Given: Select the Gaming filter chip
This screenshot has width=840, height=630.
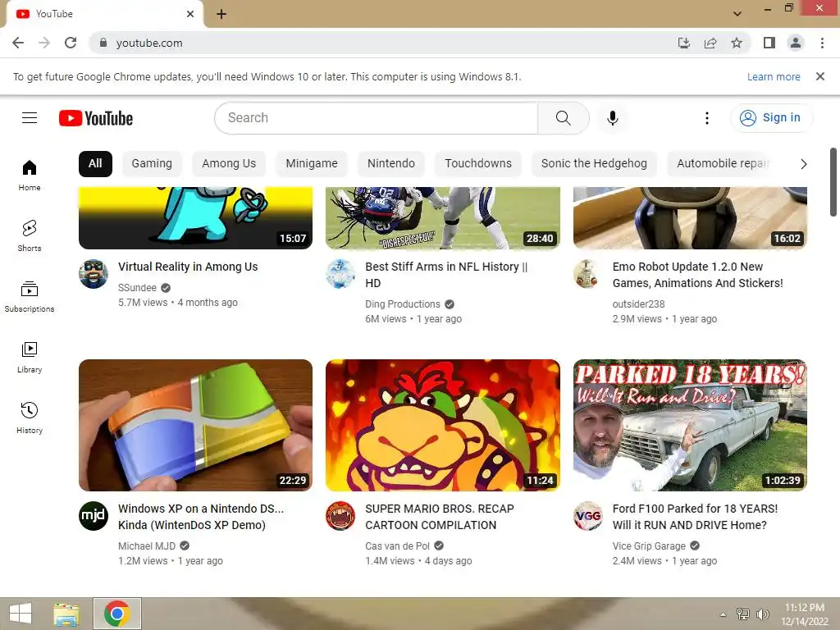Looking at the screenshot, I should coord(152,163).
